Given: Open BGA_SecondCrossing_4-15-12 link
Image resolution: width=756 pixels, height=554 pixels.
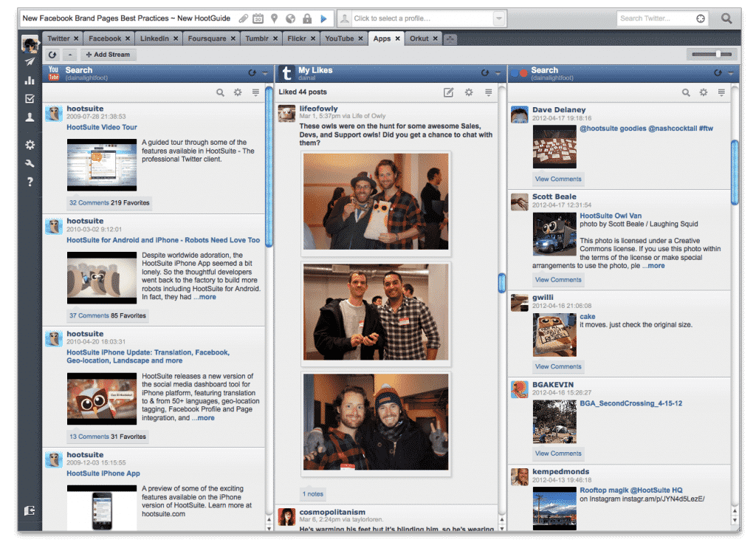Looking at the screenshot, I should coord(630,403).
